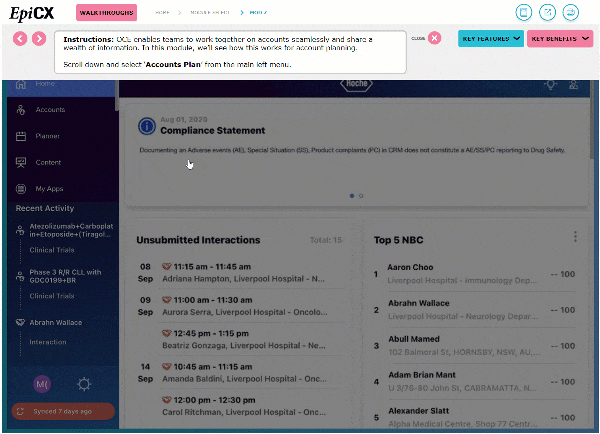Click the middle breadcrumb link

click(x=210, y=13)
